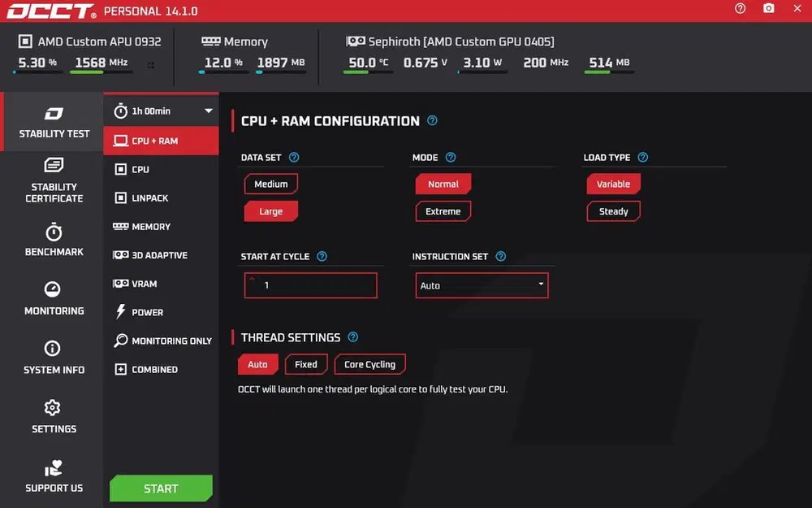This screenshot has height=508, width=812.
Task: Select the Memory test
Action: pos(161,226)
